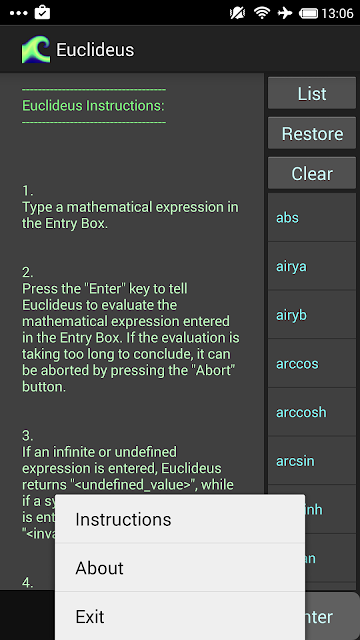Select About from the popup menu
The height and width of the screenshot is (640, 360).
click(x=180, y=568)
